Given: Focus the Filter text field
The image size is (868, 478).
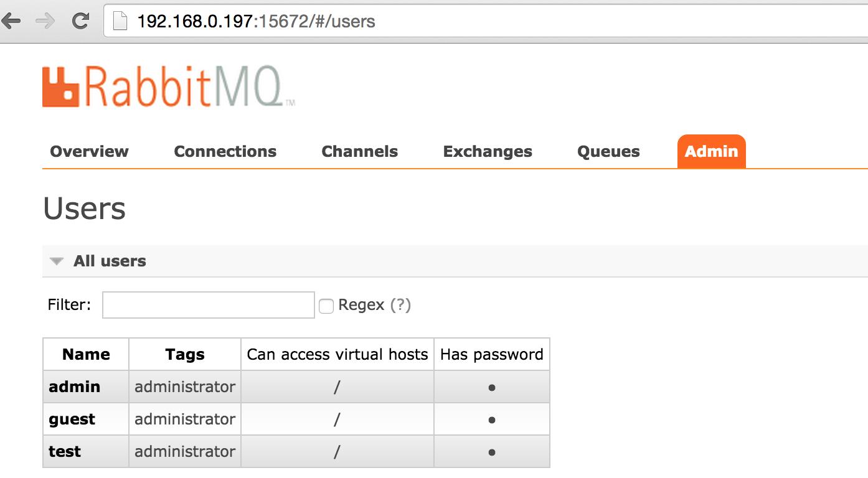Looking at the screenshot, I should coord(209,305).
